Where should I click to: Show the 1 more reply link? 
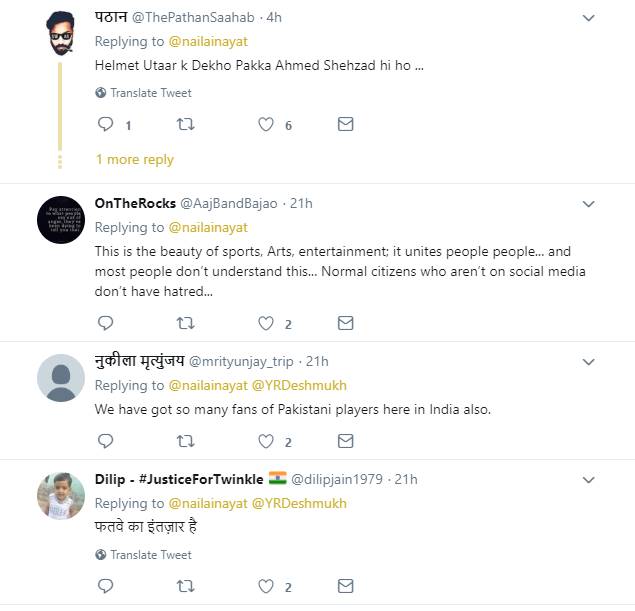134,160
